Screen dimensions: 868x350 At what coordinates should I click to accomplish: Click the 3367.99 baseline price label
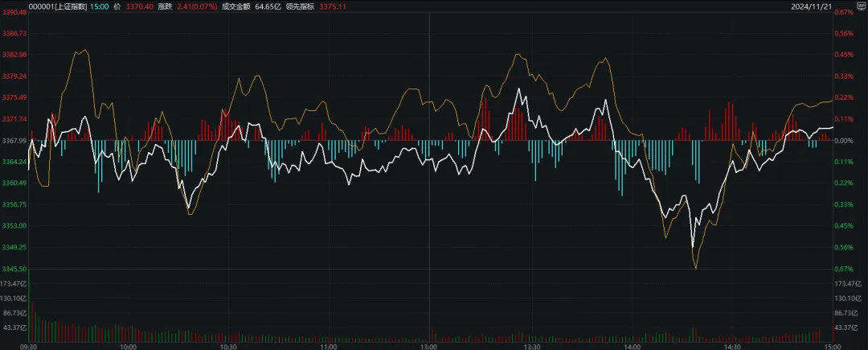tap(14, 141)
